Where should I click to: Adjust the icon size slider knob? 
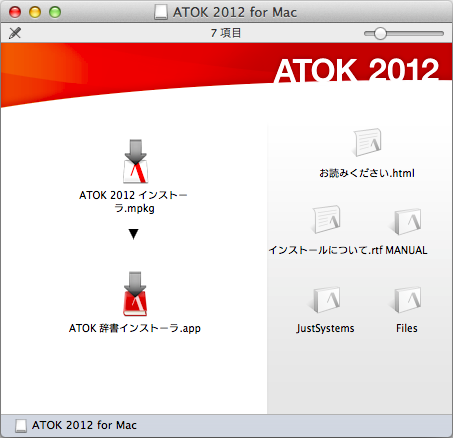[x=380, y=33]
